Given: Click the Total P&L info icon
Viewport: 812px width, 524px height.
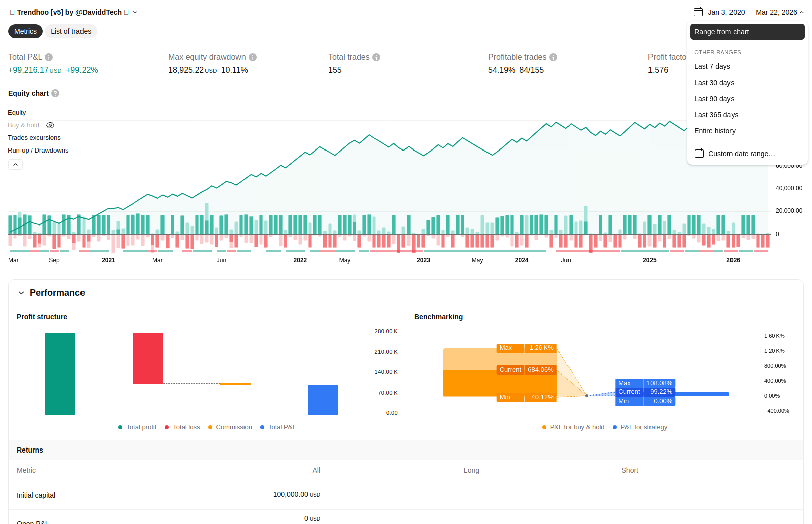Looking at the screenshot, I should tap(49, 57).
